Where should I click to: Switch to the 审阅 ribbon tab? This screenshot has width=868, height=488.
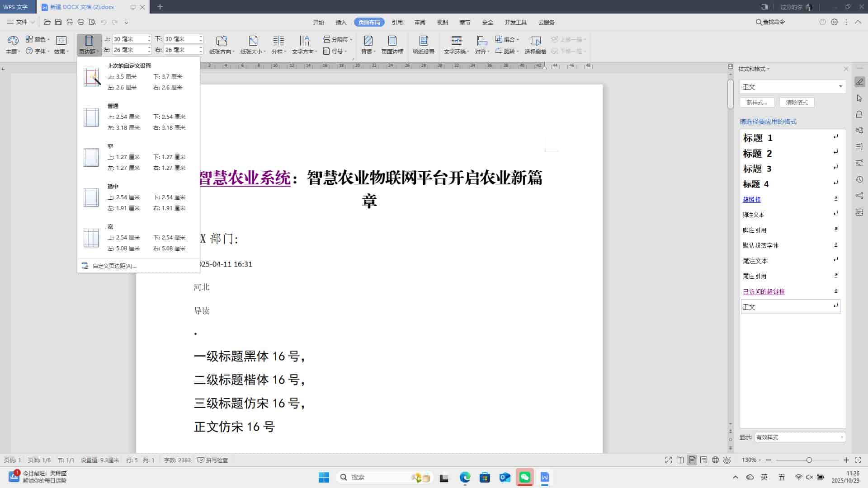420,22
